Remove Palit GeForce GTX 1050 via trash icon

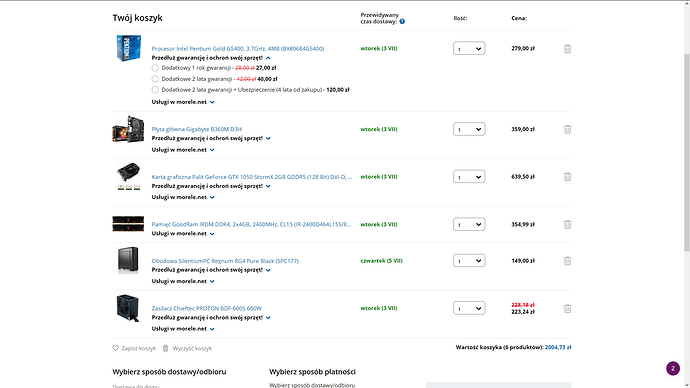point(567,177)
